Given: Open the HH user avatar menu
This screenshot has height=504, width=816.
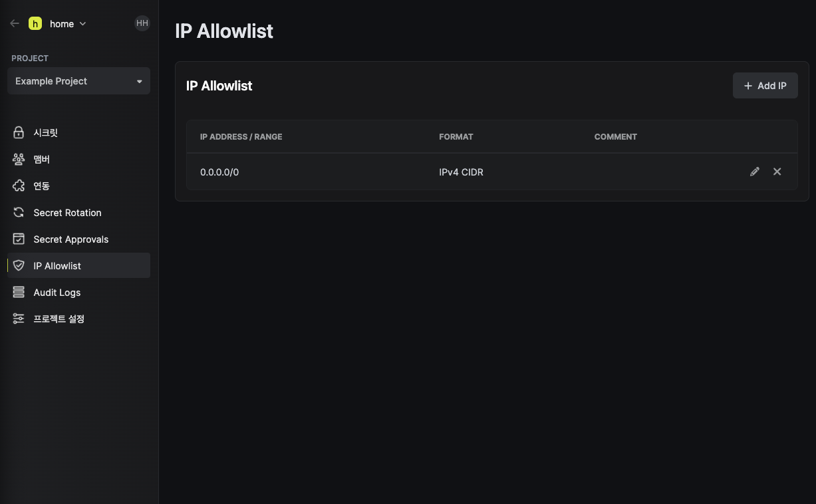Looking at the screenshot, I should click(x=142, y=23).
